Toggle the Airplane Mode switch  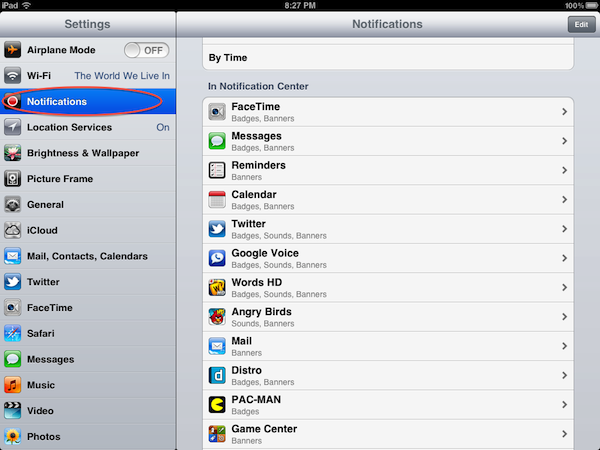coord(147,50)
